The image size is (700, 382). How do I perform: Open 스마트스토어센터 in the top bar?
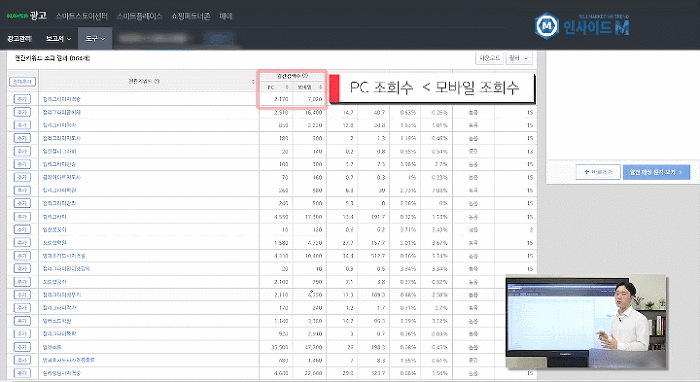[82, 16]
